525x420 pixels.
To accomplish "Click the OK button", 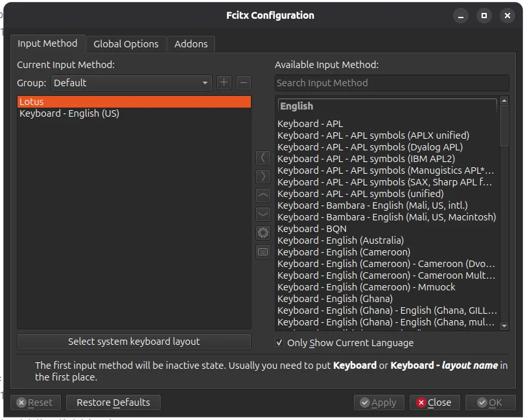I will (x=490, y=402).
